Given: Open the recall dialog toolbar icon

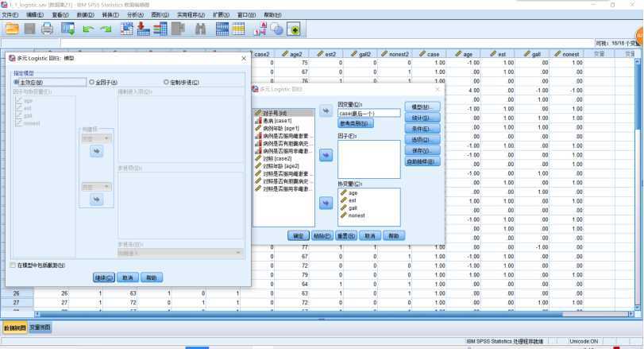Looking at the screenshot, I should pyautogui.click(x=67, y=29).
